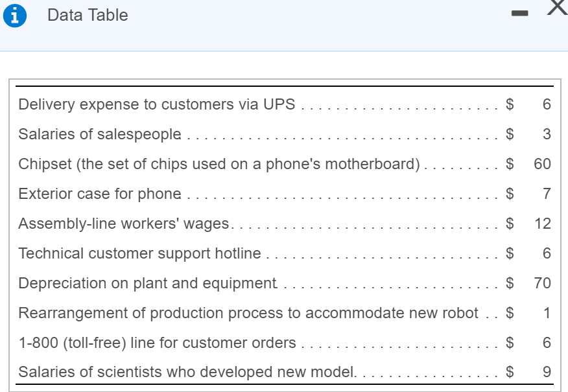Close the Data Table dialog
568x392 pixels.
[x=558, y=7]
